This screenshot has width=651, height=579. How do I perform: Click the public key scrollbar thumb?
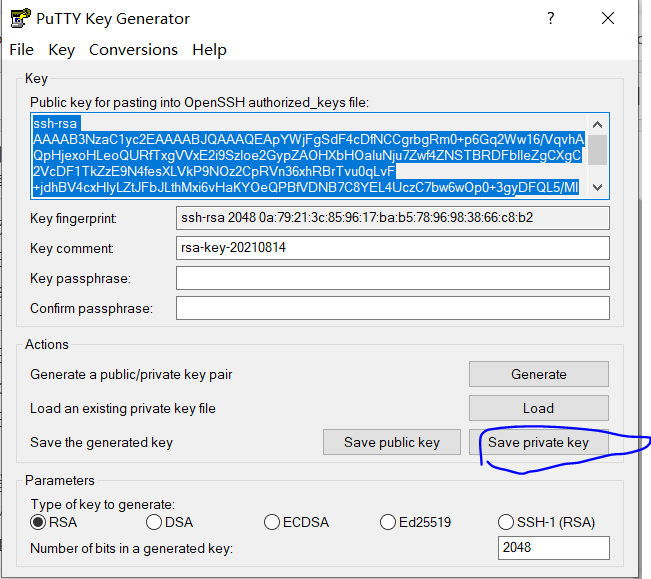pyautogui.click(x=597, y=150)
